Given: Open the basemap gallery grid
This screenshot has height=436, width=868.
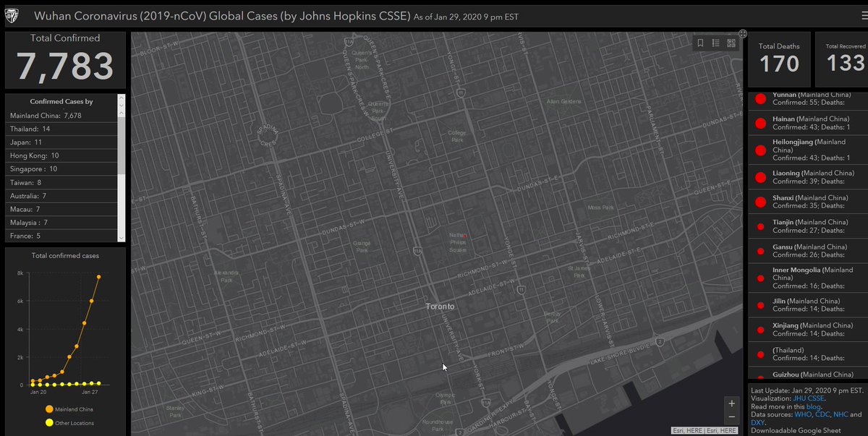Looking at the screenshot, I should coord(731,43).
